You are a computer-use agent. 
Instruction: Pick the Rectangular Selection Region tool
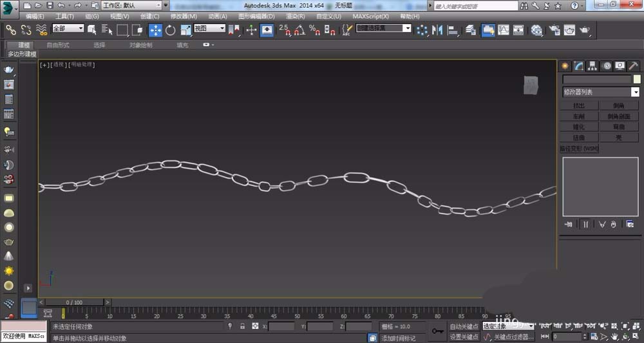(x=122, y=30)
